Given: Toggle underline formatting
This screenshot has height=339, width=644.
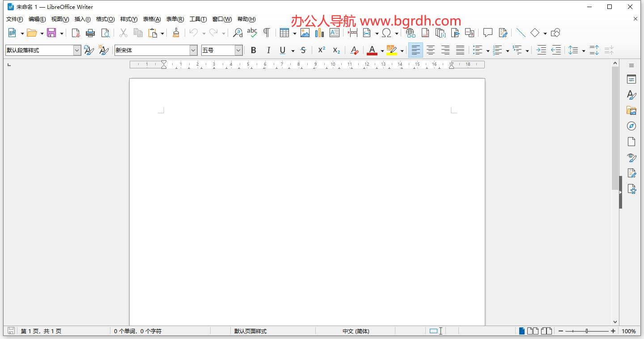Looking at the screenshot, I should click(x=282, y=50).
